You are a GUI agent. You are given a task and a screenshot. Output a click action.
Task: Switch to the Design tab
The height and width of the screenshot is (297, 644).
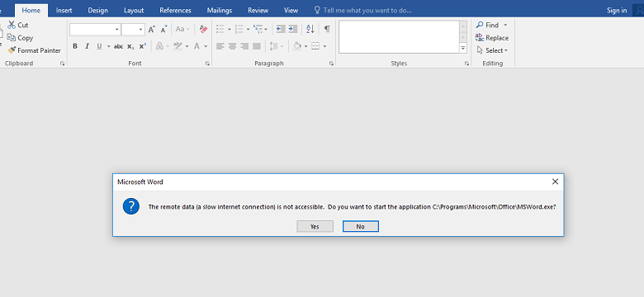97,10
